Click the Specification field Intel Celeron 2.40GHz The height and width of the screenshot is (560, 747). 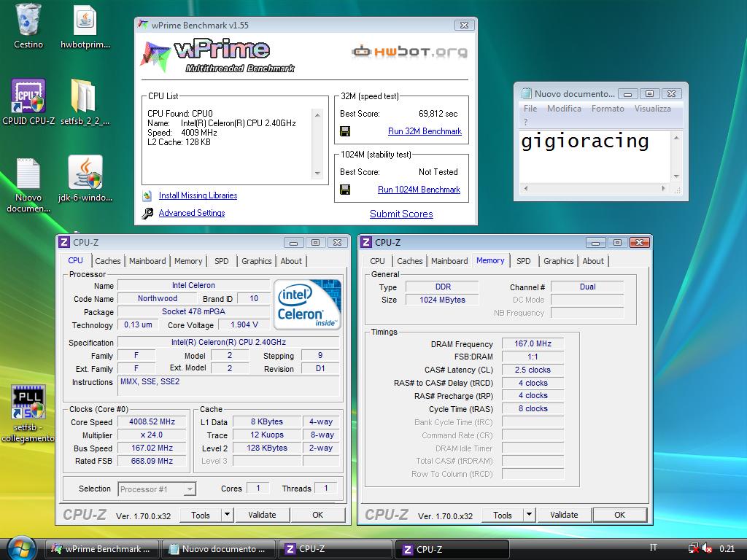click(x=228, y=342)
